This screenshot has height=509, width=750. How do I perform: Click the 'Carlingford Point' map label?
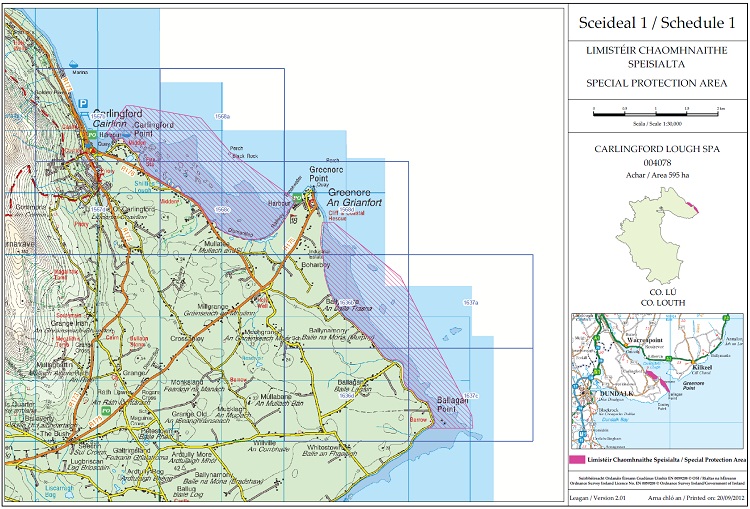[153, 129]
